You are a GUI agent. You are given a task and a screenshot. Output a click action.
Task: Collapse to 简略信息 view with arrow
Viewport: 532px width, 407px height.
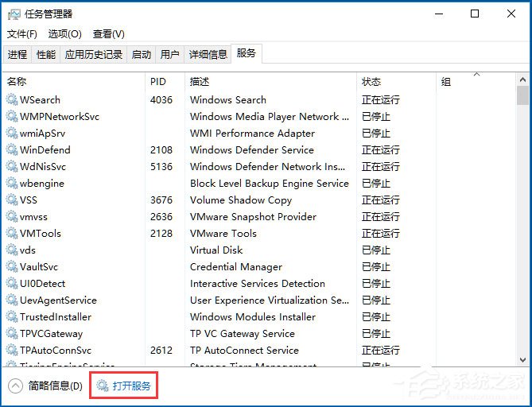tap(15, 386)
